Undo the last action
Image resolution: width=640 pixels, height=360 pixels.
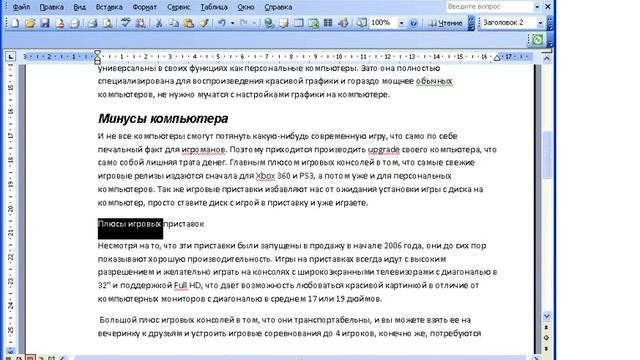click(x=222, y=23)
